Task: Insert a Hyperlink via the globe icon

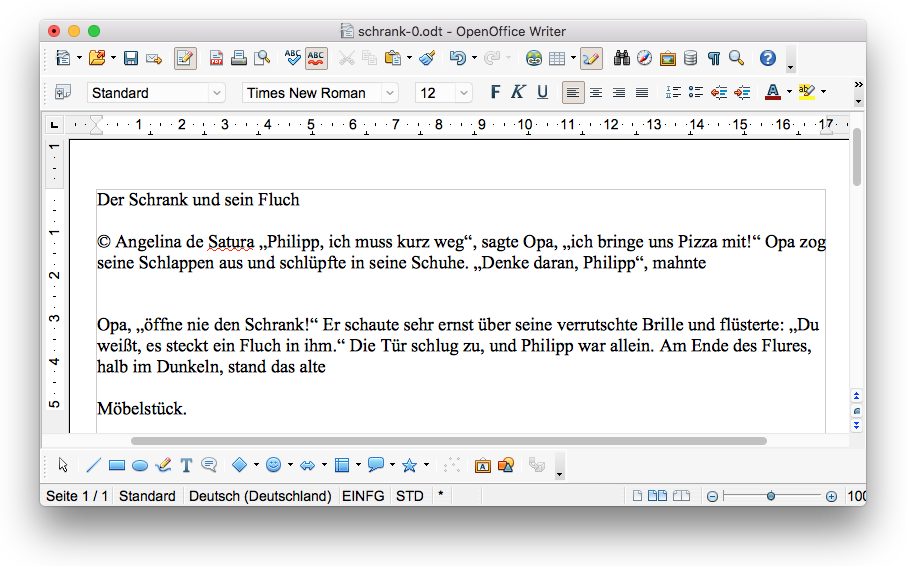Action: [534, 58]
